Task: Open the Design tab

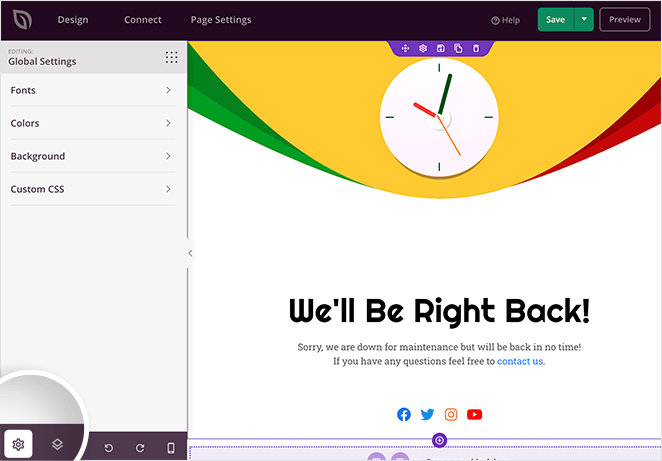Action: [x=73, y=20]
